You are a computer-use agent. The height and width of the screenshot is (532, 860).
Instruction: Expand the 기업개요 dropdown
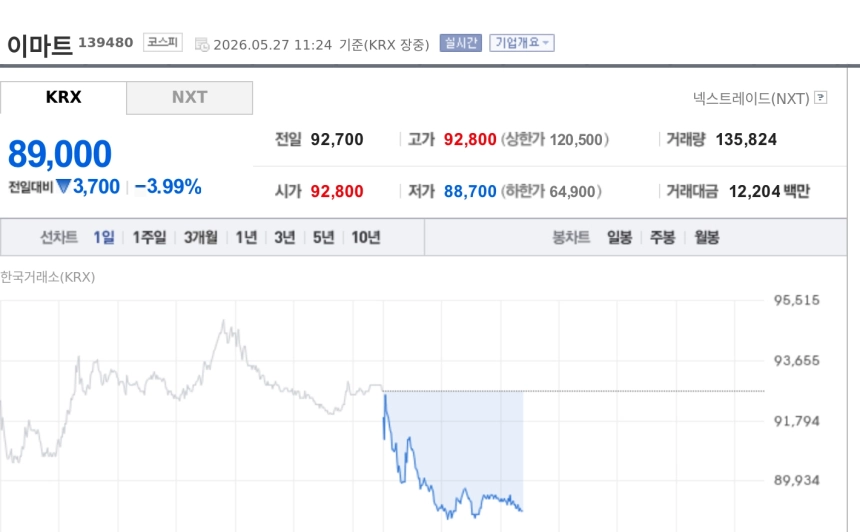[522, 43]
